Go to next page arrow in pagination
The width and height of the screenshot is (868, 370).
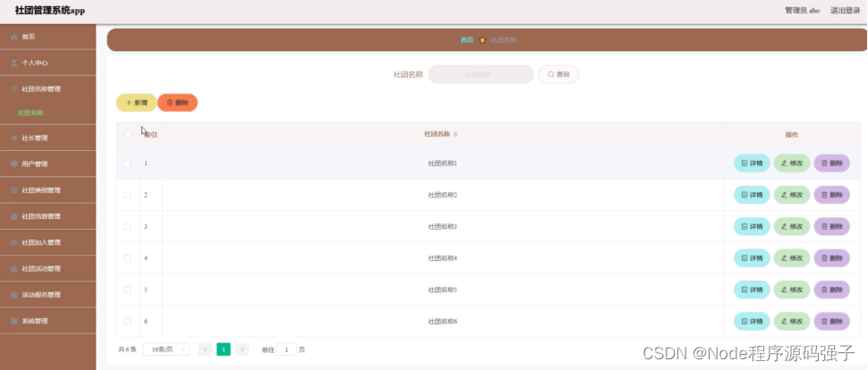(242, 349)
